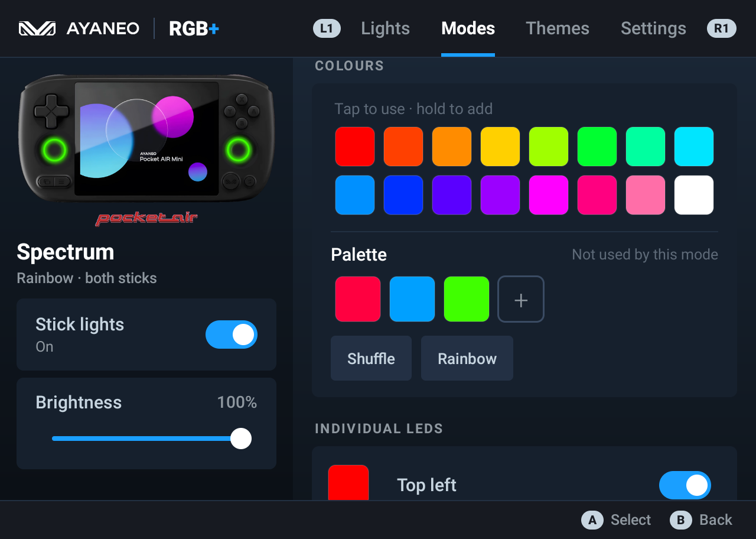Select the blue Palette swatch
This screenshot has height=539, width=756.
click(412, 299)
